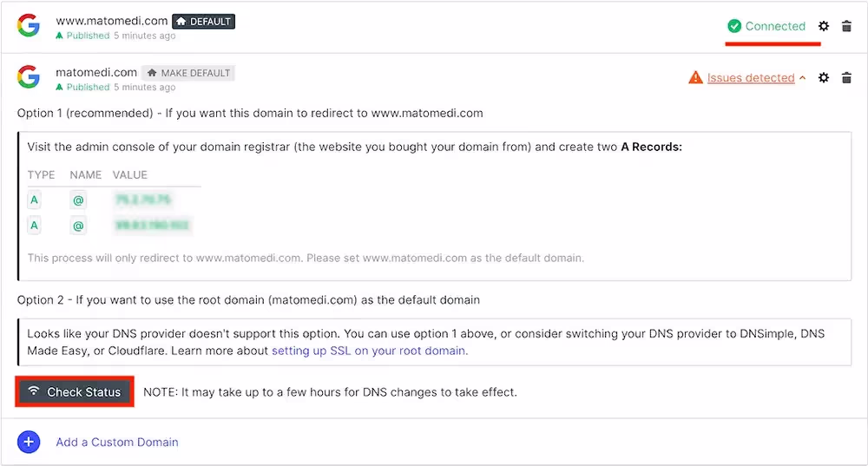
Task: Click orange warning triangle icon
Action: [695, 77]
